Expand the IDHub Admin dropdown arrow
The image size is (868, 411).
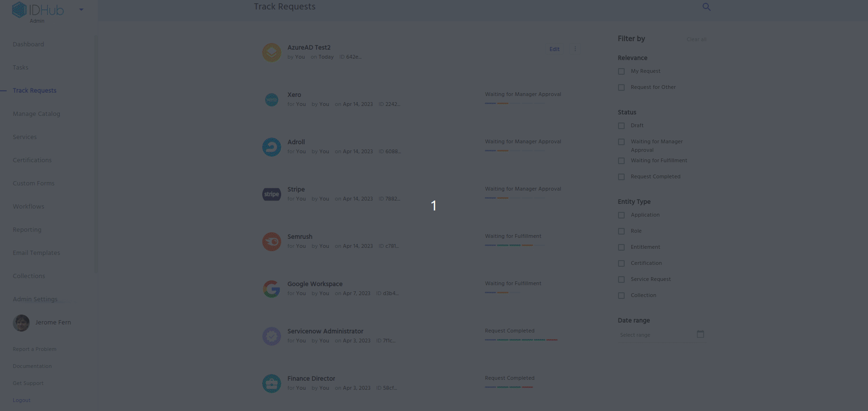[x=81, y=9]
